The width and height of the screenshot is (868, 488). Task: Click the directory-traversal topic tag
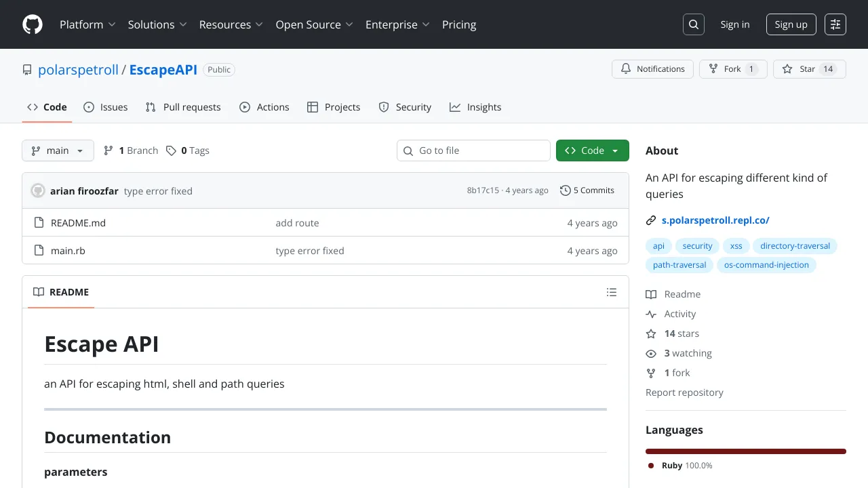click(x=795, y=246)
